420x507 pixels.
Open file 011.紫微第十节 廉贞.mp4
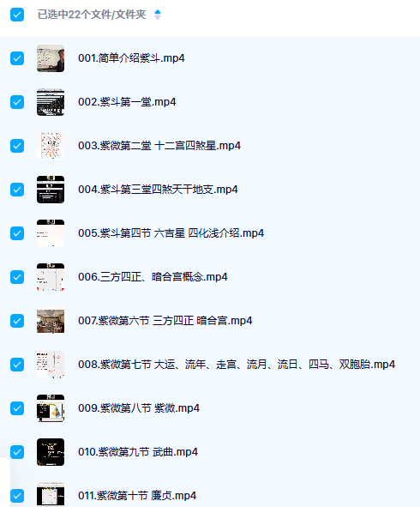pos(137,496)
